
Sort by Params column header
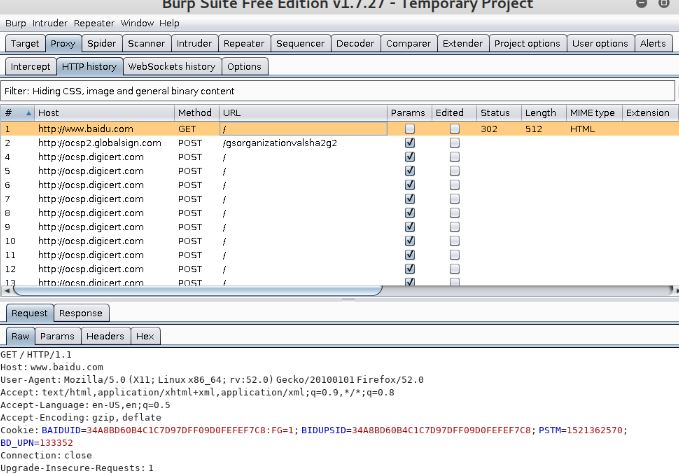(x=409, y=113)
